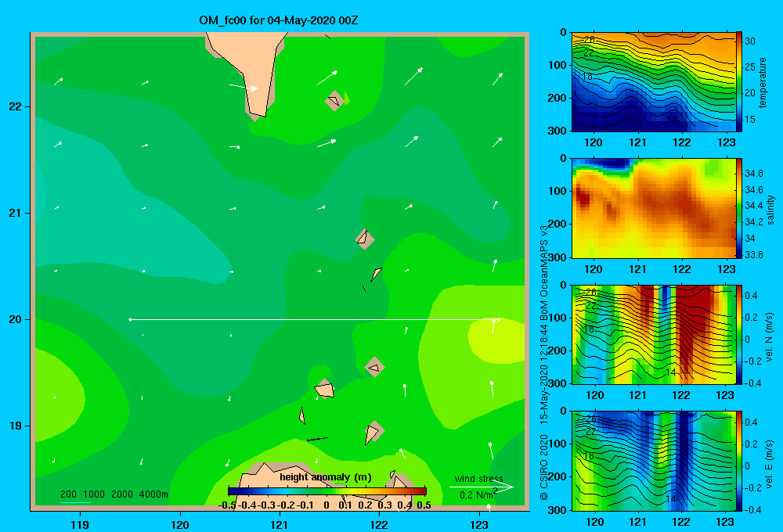Select the rotated "salinity" axis label

[x=770, y=210]
